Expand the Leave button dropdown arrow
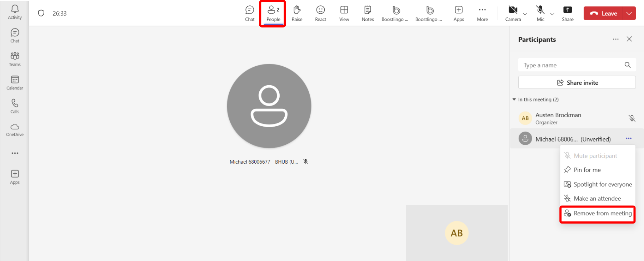The width and height of the screenshot is (644, 261). click(x=629, y=14)
